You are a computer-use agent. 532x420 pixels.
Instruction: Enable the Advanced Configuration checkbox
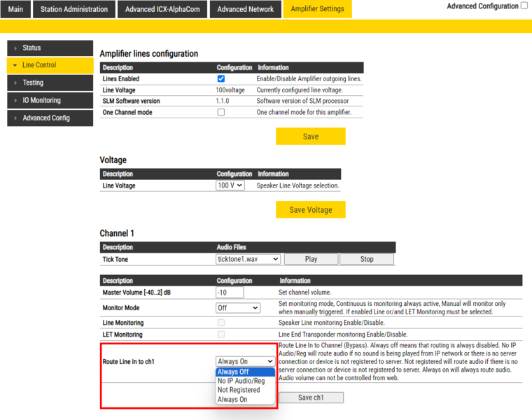[524, 6]
